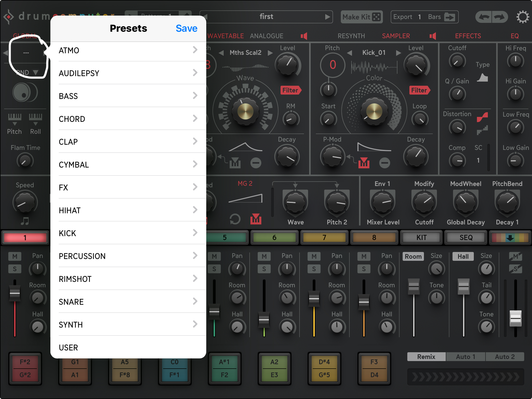The width and height of the screenshot is (532, 399).
Task: Switch to the RESYNTH tab
Action: click(x=351, y=36)
